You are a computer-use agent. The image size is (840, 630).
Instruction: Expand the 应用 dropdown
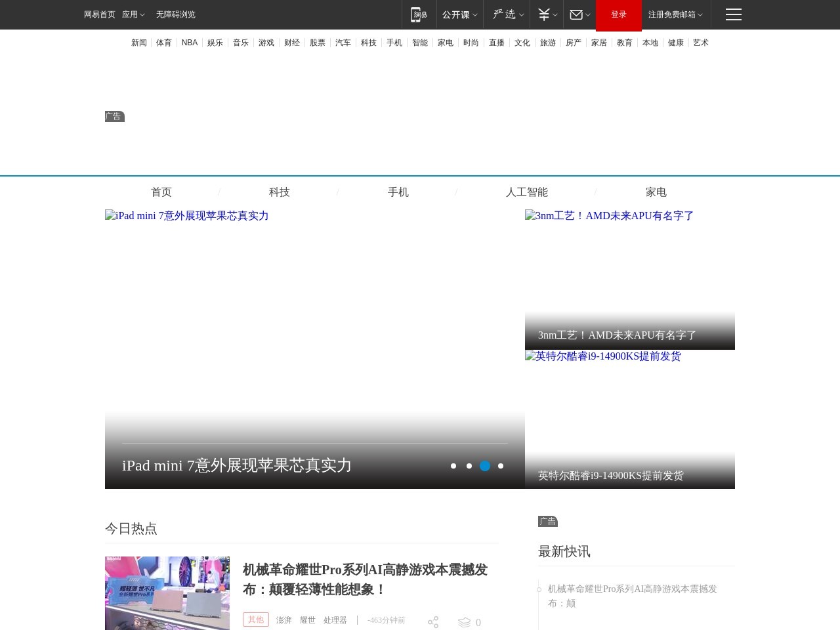tap(133, 14)
